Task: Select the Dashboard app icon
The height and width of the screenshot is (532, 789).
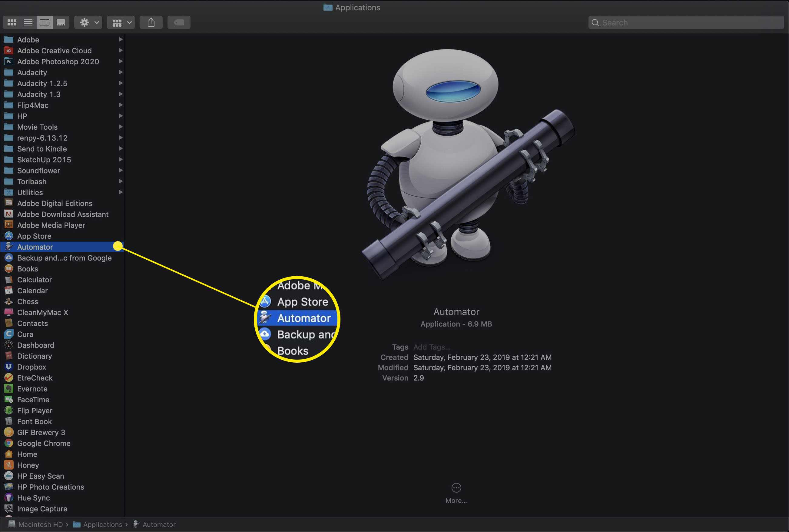Action: click(x=9, y=345)
